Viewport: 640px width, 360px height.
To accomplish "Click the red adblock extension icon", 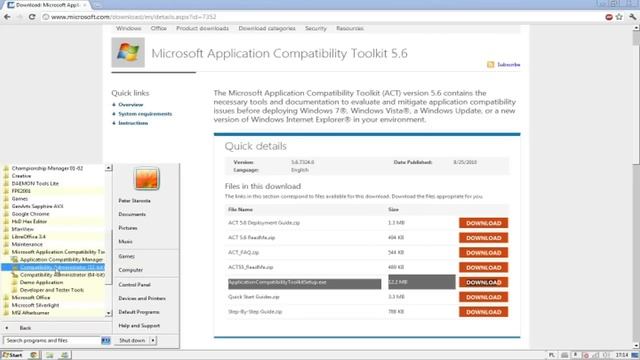I will [609, 17].
